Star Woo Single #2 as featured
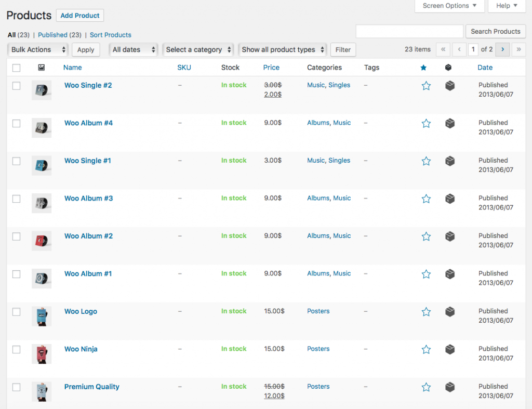The height and width of the screenshot is (409, 532). [x=426, y=86]
